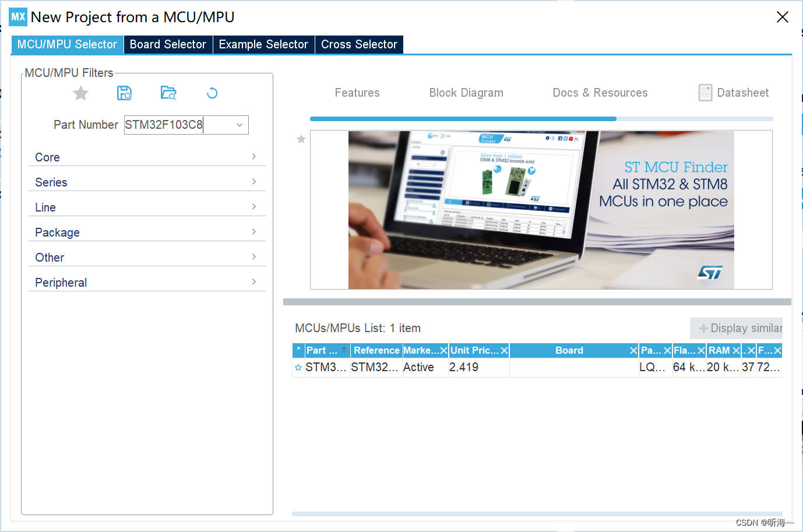Click the sort arrow on the Part column
803x532 pixels.
[344, 350]
